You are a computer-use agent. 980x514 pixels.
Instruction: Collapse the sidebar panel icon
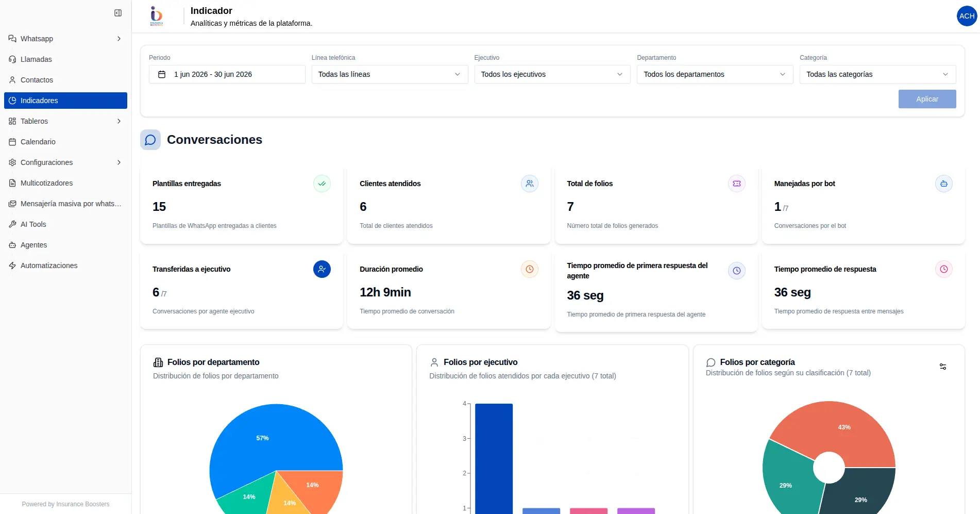click(118, 13)
